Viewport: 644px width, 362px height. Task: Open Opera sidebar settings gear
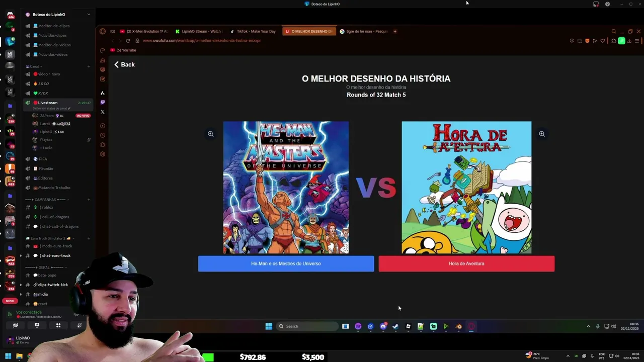coord(103,154)
